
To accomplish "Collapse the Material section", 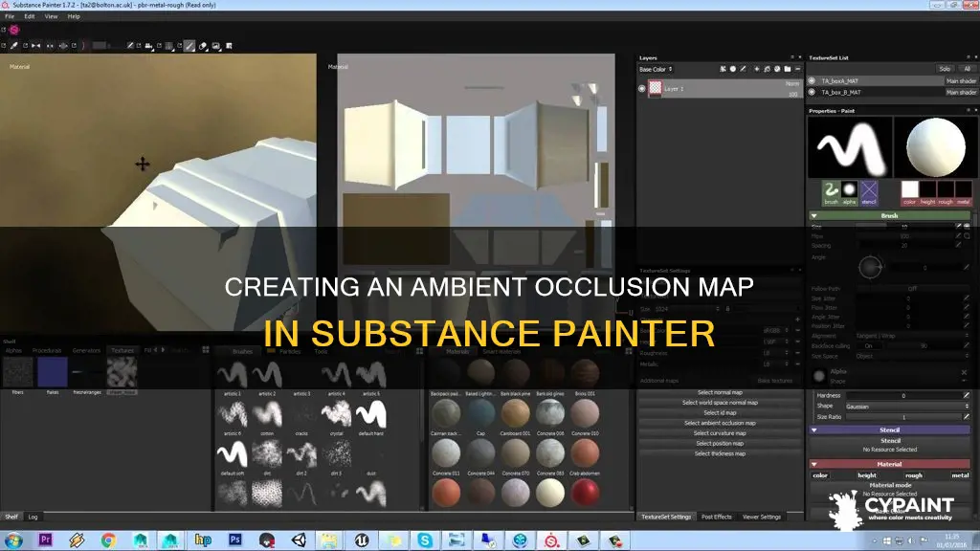I will pos(813,464).
